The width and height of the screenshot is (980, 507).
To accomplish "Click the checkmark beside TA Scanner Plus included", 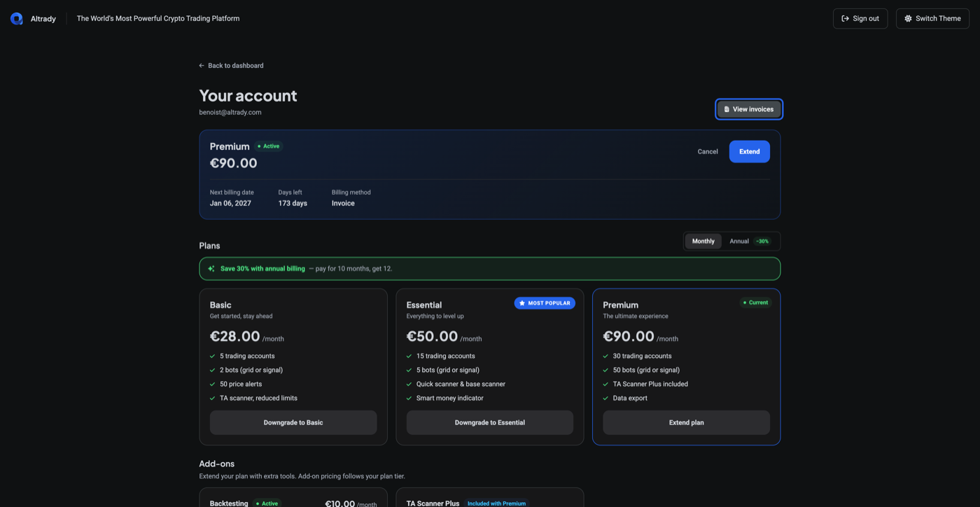I will [606, 384].
